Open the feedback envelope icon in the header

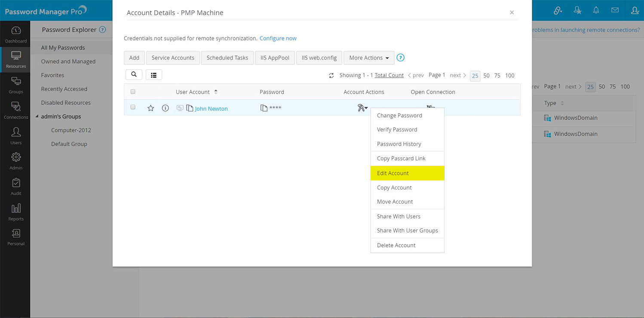pos(615,9)
